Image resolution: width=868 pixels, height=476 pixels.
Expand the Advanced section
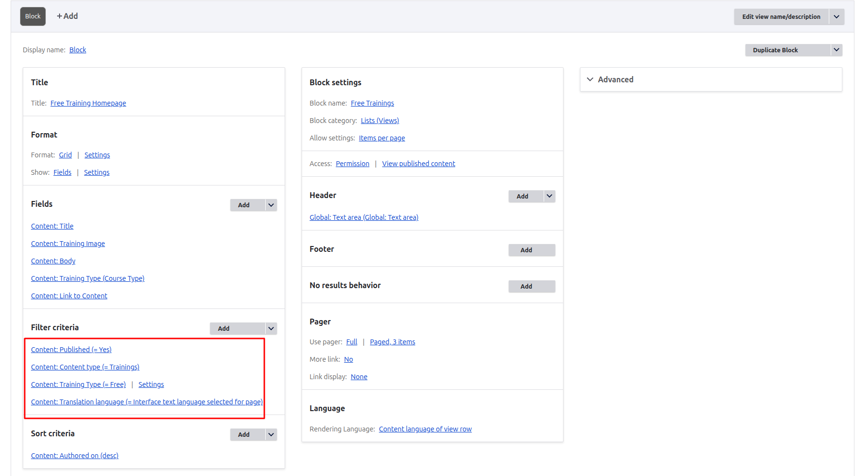point(711,79)
